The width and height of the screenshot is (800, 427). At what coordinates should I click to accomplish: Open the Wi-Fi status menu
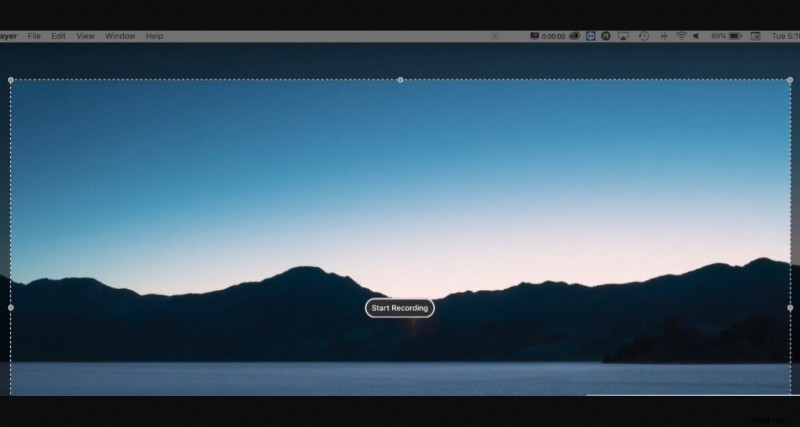coord(681,36)
